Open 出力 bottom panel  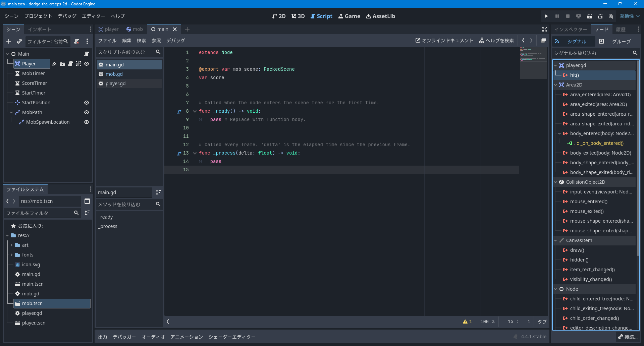click(103, 337)
